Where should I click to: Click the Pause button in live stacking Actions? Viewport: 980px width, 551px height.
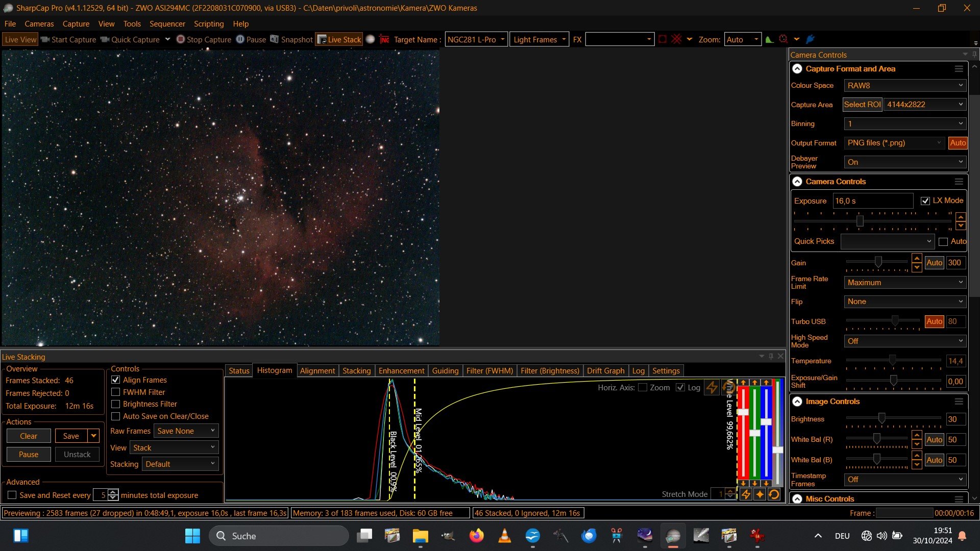click(x=29, y=455)
